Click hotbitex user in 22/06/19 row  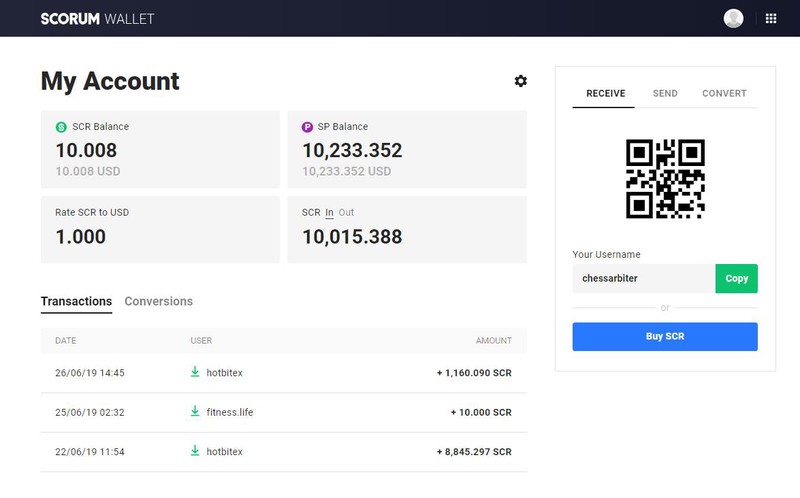224,452
